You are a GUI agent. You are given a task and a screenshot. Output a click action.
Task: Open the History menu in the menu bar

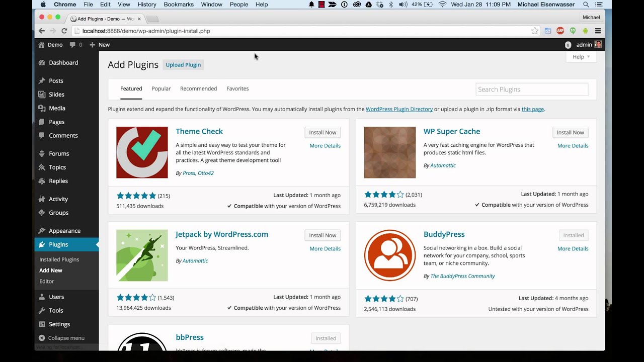pyautogui.click(x=147, y=5)
